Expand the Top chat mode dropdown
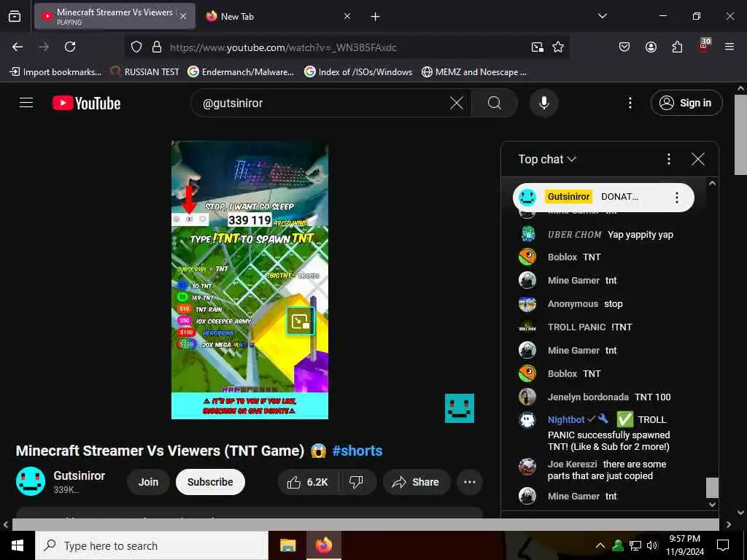This screenshot has width=747, height=560. [547, 159]
